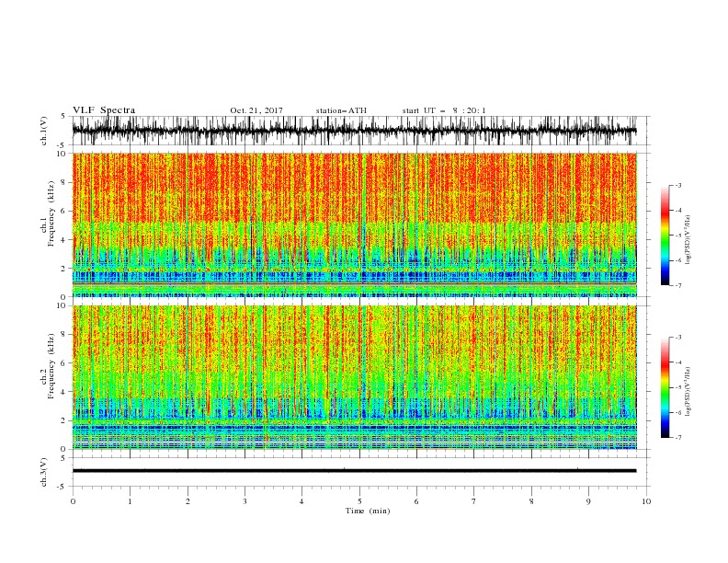Click time axis tick label '3'
Screen dimensions: 728x563
pos(245,501)
